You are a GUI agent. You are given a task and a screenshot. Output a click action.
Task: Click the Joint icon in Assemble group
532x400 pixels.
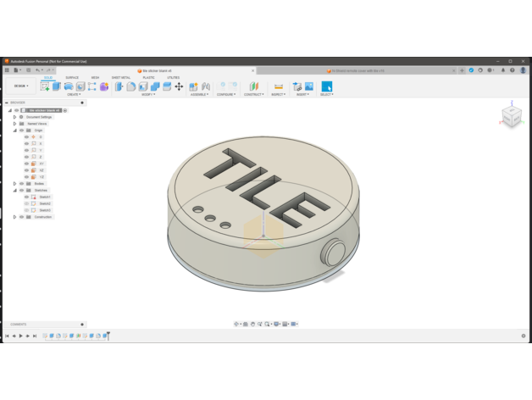pos(194,86)
